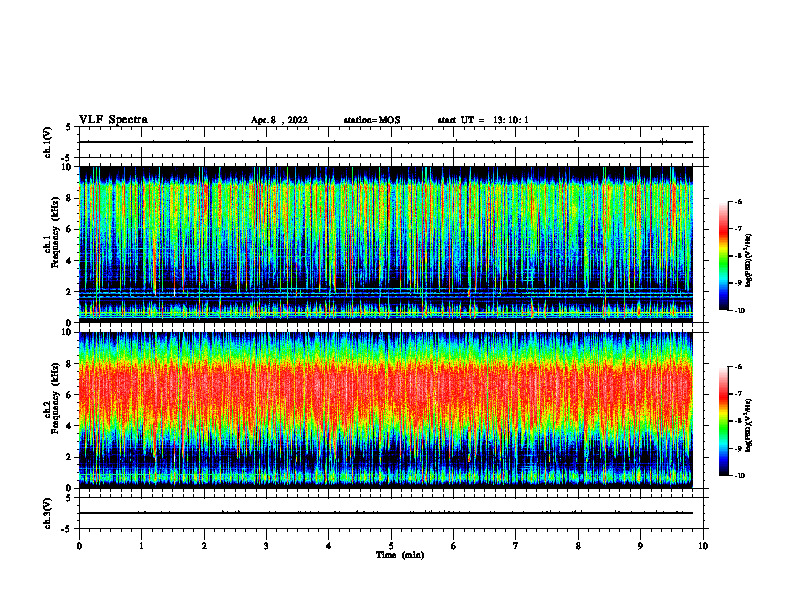Click time axis tick label "7"
792x612 pixels.
pos(516,546)
